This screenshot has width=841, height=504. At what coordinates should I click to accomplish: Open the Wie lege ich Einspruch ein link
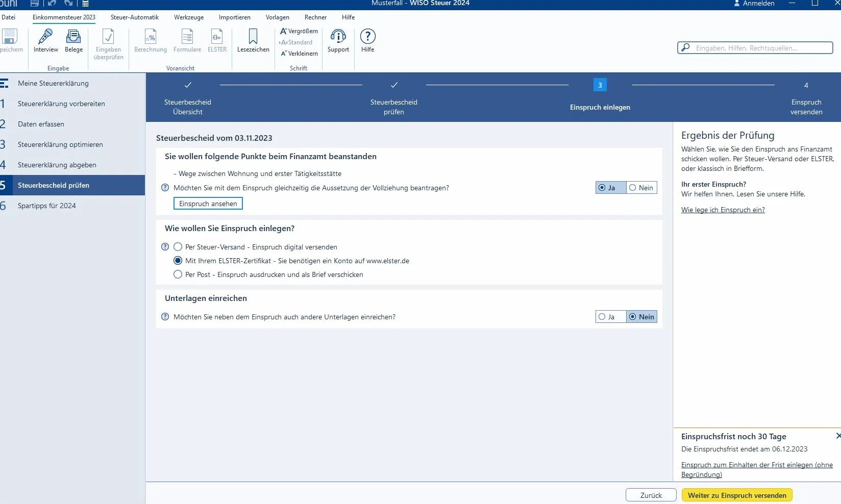[x=723, y=210]
